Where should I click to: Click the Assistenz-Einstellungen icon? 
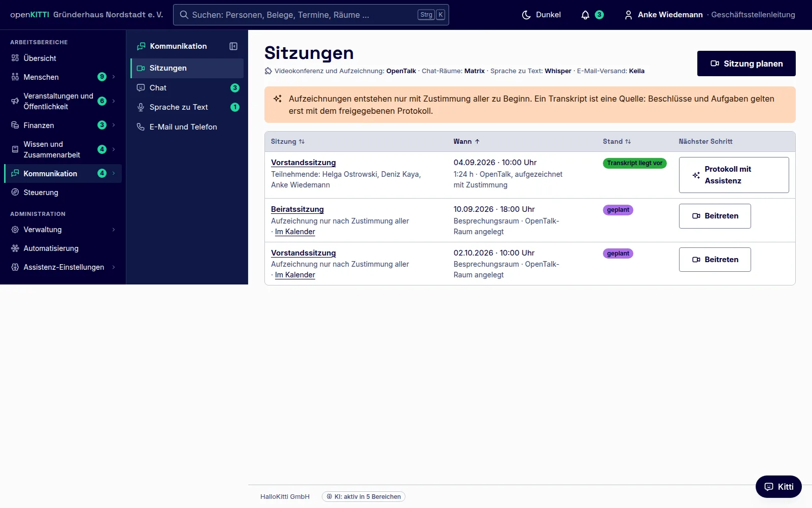[x=15, y=267]
